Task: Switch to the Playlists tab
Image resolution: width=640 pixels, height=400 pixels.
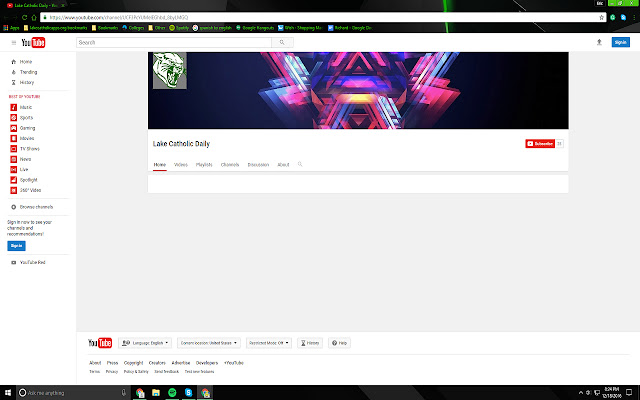Action: click(x=204, y=165)
